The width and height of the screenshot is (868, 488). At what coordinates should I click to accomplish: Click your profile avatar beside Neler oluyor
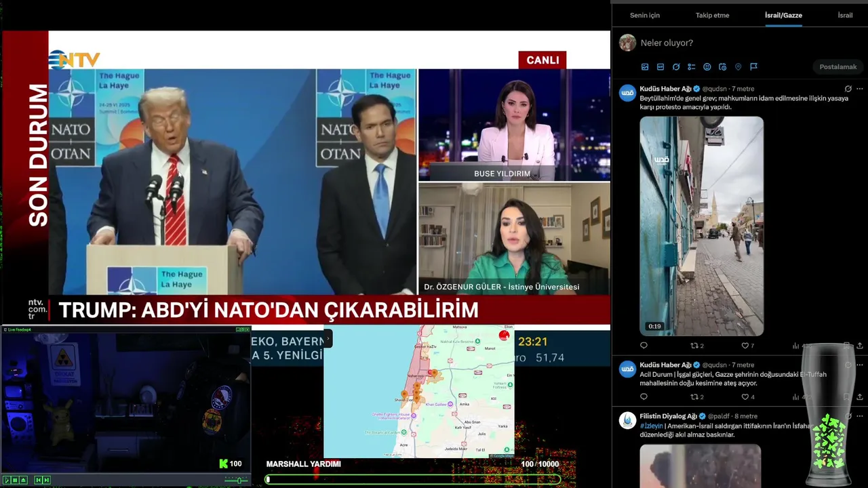point(628,43)
